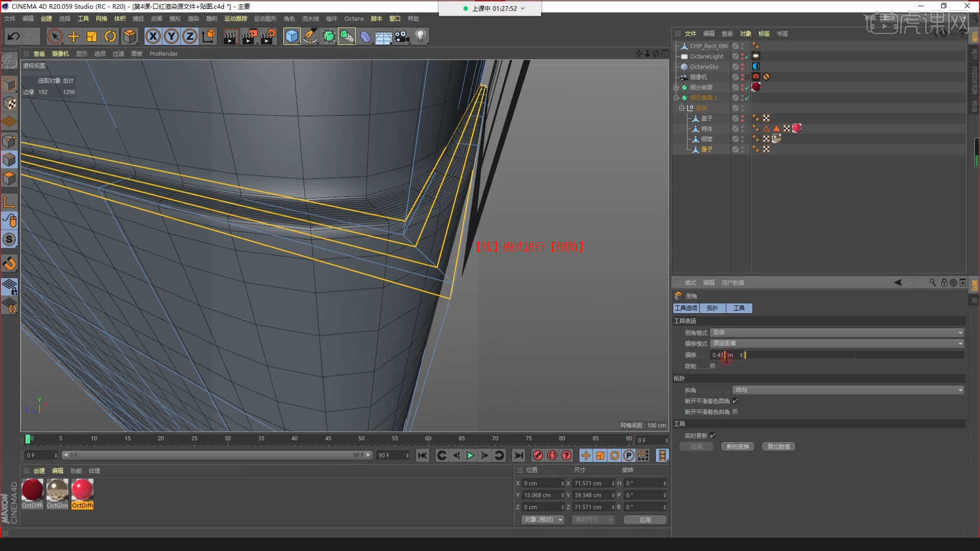
Task: Activate the Rotate tool
Action: pos(110,36)
